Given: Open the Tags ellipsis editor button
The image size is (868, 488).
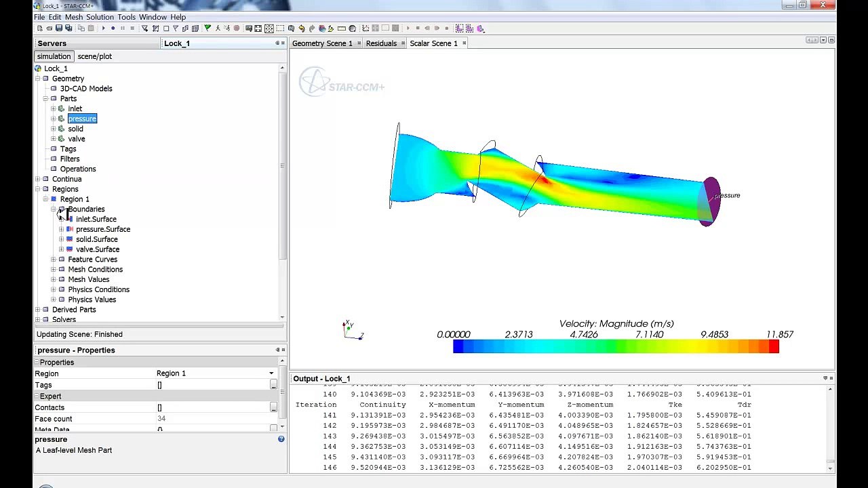Looking at the screenshot, I should pyautogui.click(x=273, y=385).
